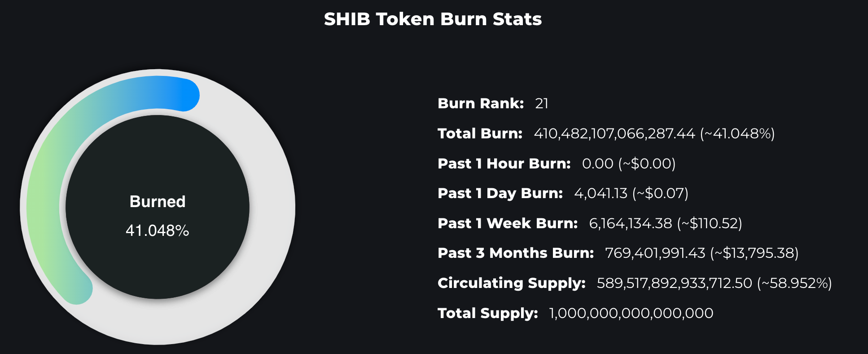Click the Total Burn label
This screenshot has height=354, width=868.
[480, 133]
